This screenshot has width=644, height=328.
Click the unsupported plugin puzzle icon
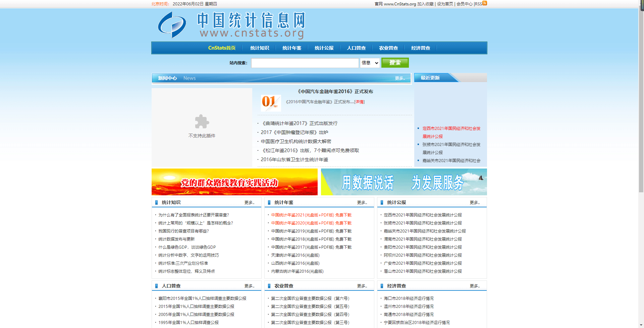point(202,122)
